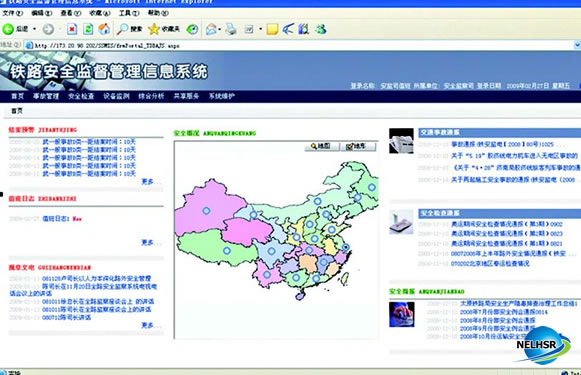Click the Inner Mongolia circle marker on map
The height and width of the screenshot is (375, 581).
tap(318, 201)
